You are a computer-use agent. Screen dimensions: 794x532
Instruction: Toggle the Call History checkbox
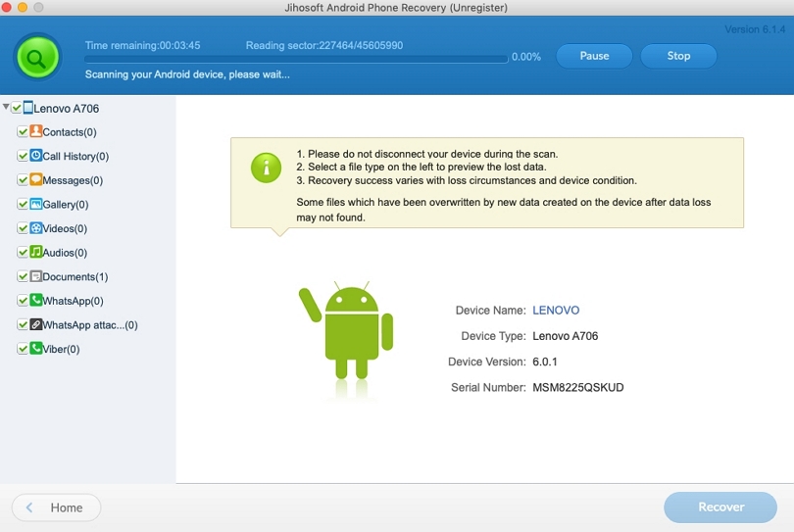23,156
